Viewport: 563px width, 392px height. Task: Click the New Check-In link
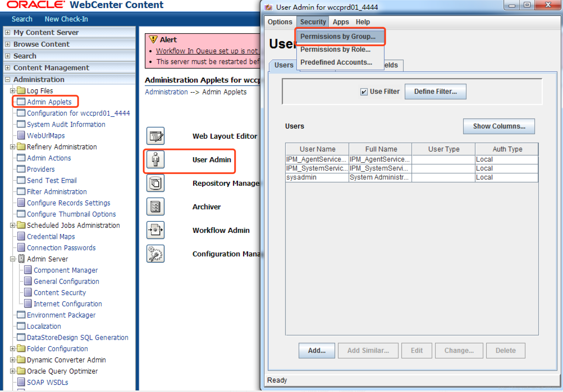click(x=66, y=19)
